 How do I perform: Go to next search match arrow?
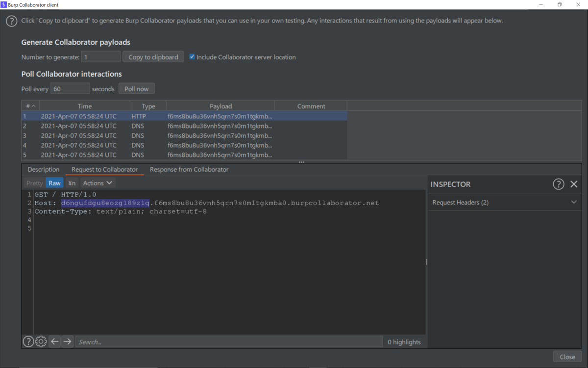click(x=68, y=342)
